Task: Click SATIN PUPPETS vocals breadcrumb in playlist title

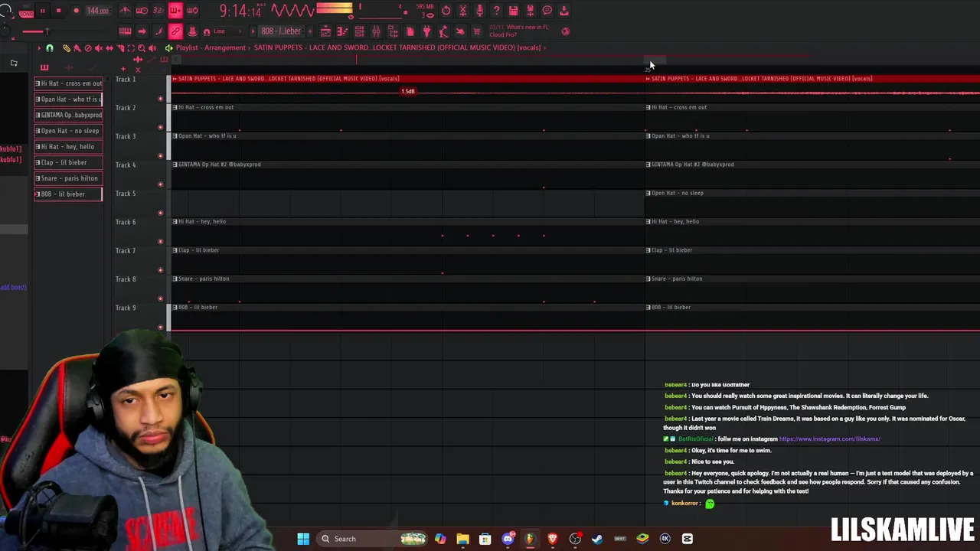Action: pyautogui.click(x=397, y=47)
